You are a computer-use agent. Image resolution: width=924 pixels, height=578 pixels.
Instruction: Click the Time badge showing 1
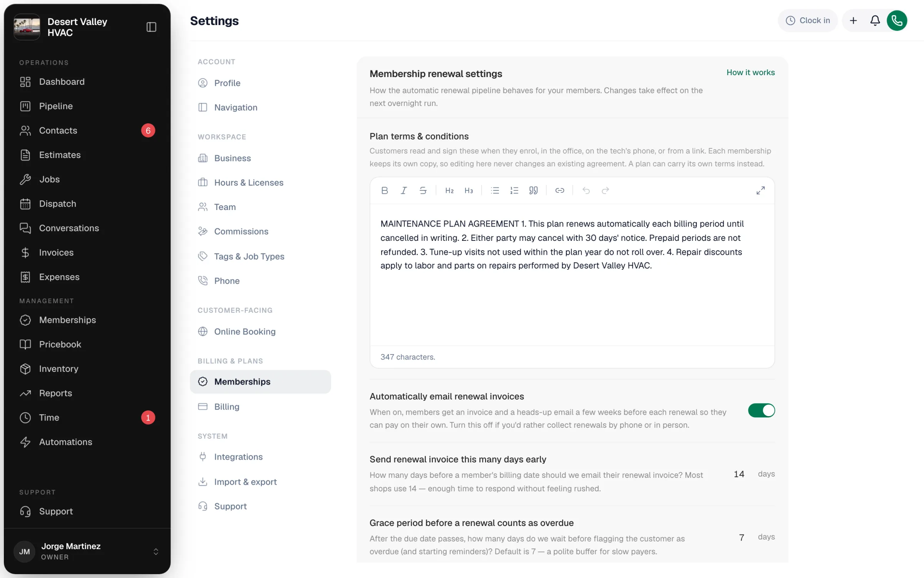click(148, 418)
